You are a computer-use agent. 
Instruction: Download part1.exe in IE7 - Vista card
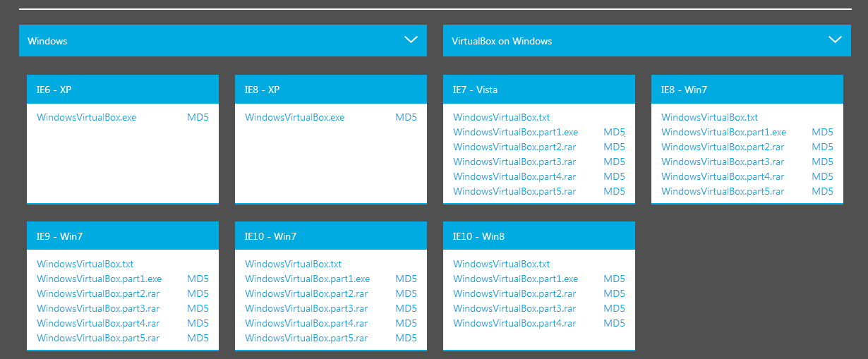515,132
